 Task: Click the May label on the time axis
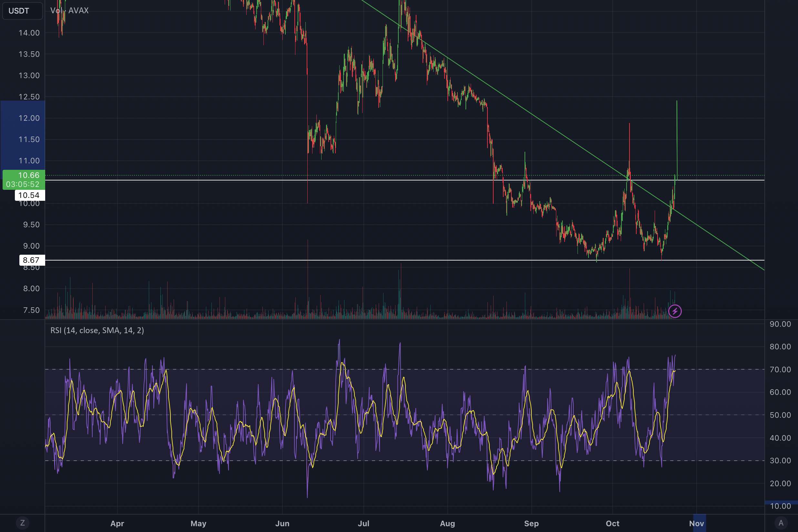click(x=199, y=523)
